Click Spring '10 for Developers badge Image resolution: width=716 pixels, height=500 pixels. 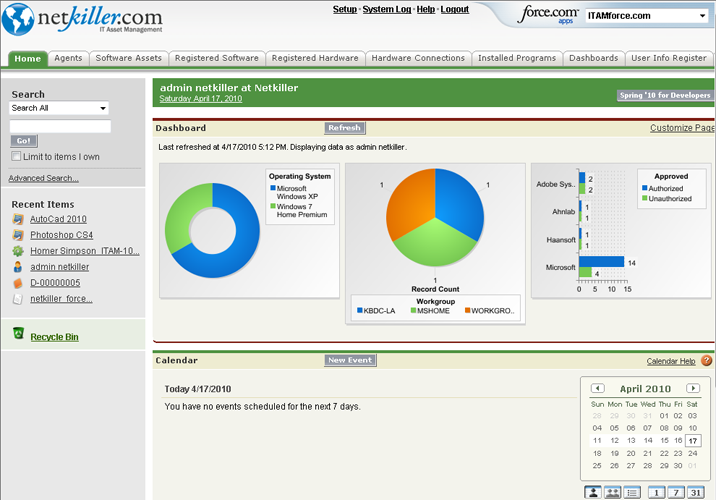[x=665, y=95]
